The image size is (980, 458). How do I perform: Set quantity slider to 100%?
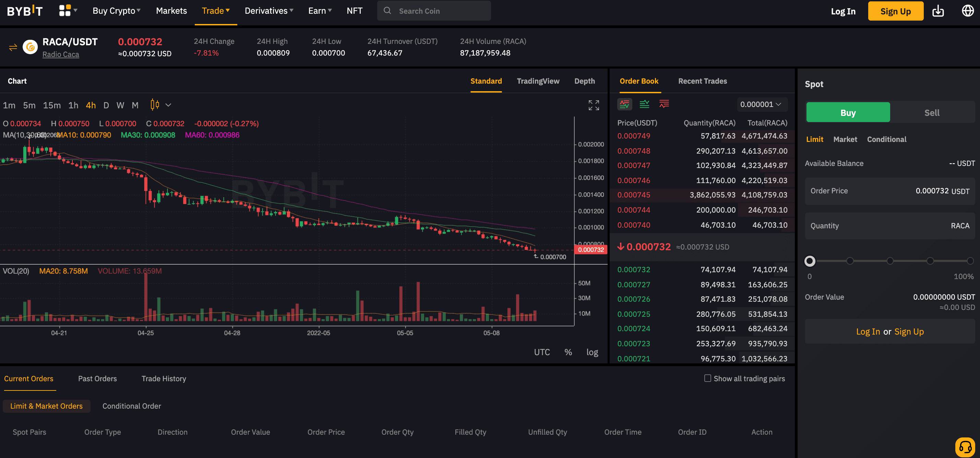[x=970, y=261]
